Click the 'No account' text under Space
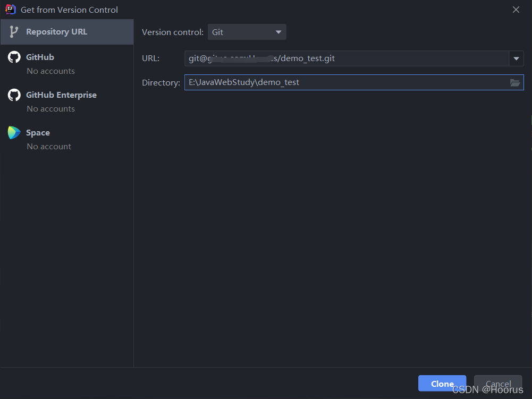 [49, 147]
